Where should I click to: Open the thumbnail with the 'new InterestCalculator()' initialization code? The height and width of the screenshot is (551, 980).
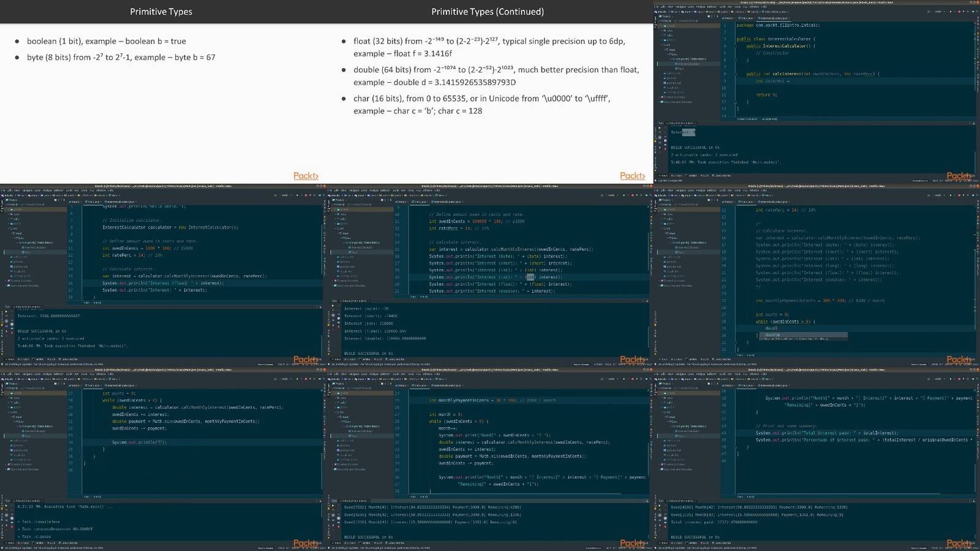[163, 276]
